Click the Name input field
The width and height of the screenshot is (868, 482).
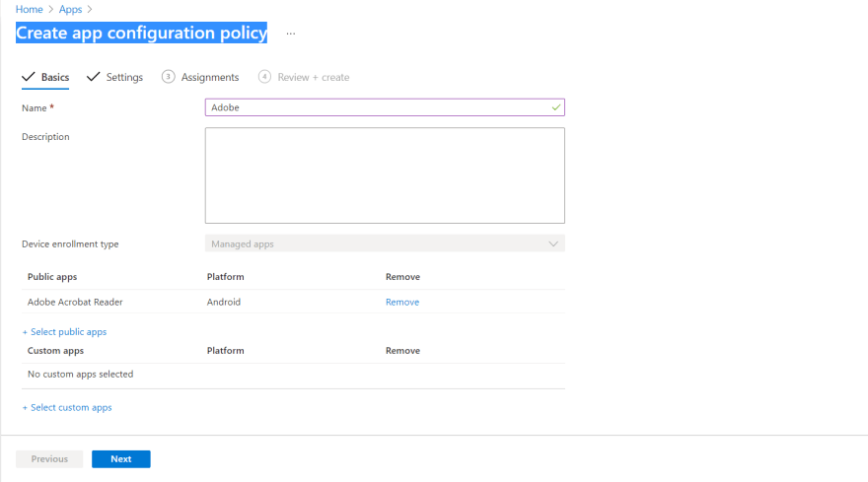pos(385,107)
